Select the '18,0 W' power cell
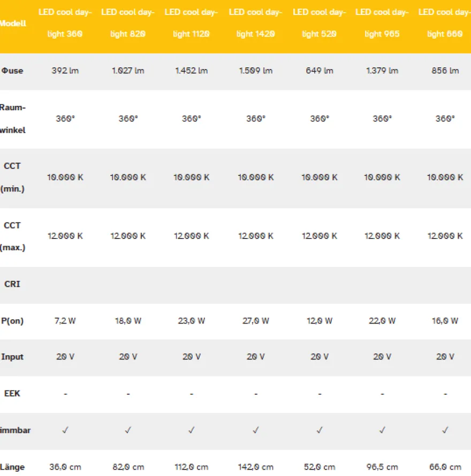The height and width of the screenshot is (476, 471). tap(128, 321)
